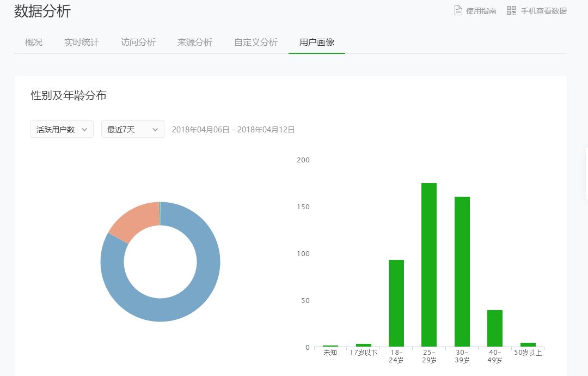Click the 手机查看数据 link
This screenshot has height=376, width=588.
point(544,10)
